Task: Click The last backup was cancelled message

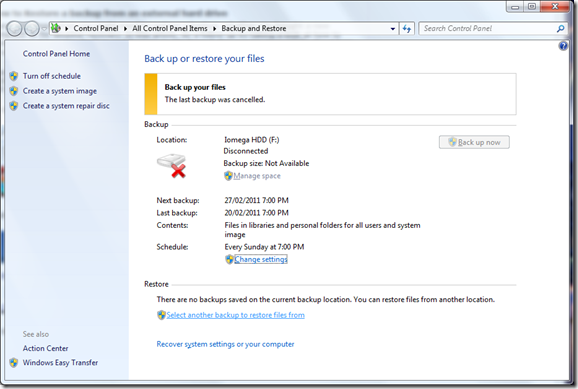Action: tap(215, 100)
